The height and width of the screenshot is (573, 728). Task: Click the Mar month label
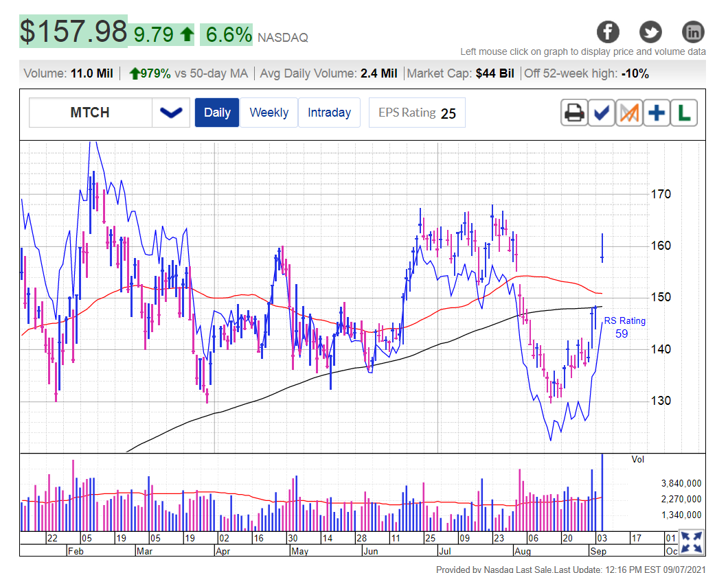tap(144, 551)
